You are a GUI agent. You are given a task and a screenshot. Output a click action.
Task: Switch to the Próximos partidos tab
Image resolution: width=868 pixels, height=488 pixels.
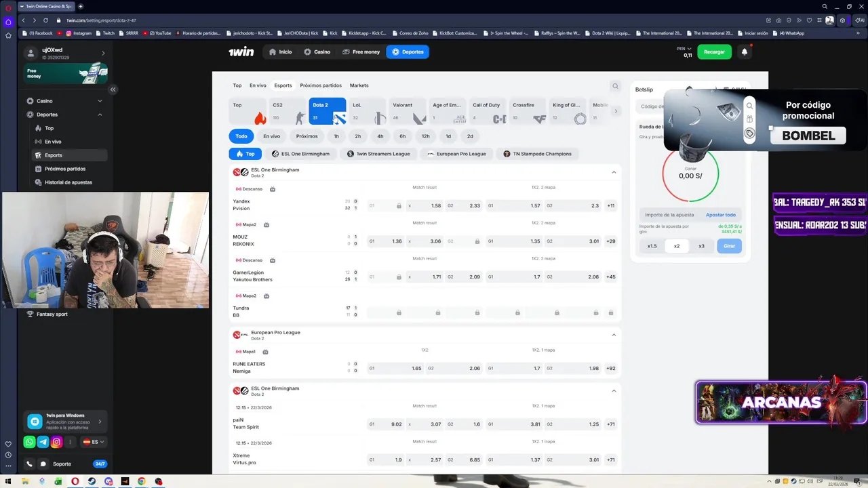click(321, 85)
